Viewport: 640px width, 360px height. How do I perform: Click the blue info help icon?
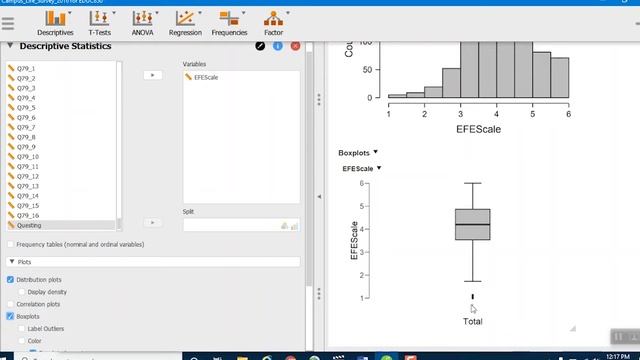coord(278,46)
